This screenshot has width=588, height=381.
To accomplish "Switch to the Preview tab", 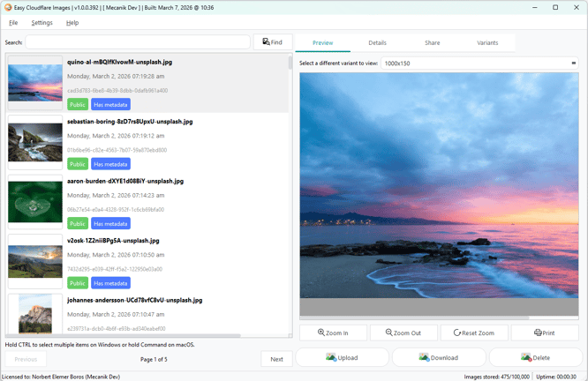I will click(323, 42).
